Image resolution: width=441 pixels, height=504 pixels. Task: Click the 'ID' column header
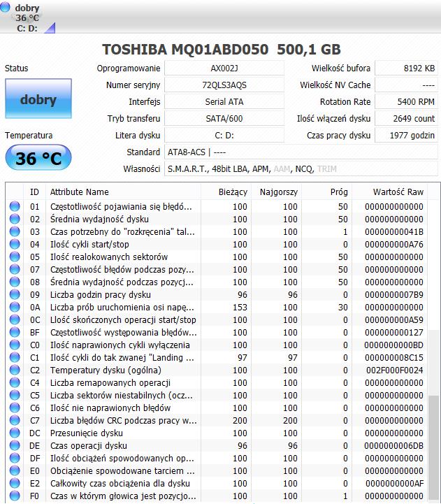(x=34, y=192)
